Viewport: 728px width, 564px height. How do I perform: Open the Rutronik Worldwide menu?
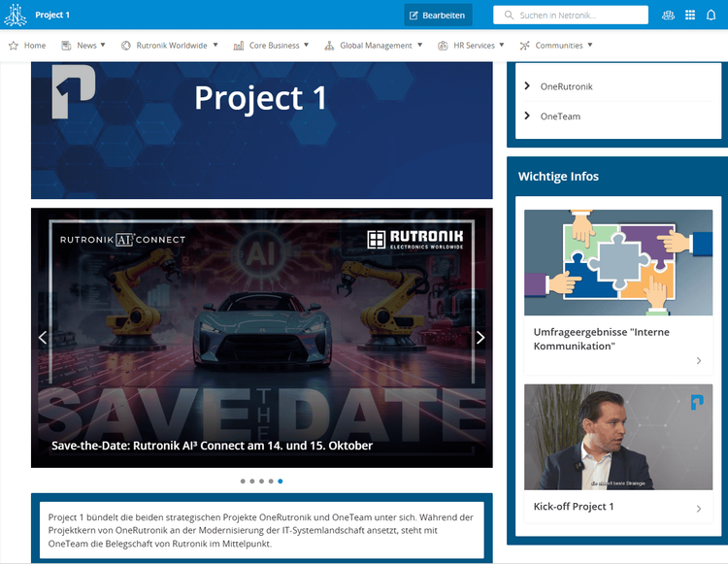(x=170, y=46)
